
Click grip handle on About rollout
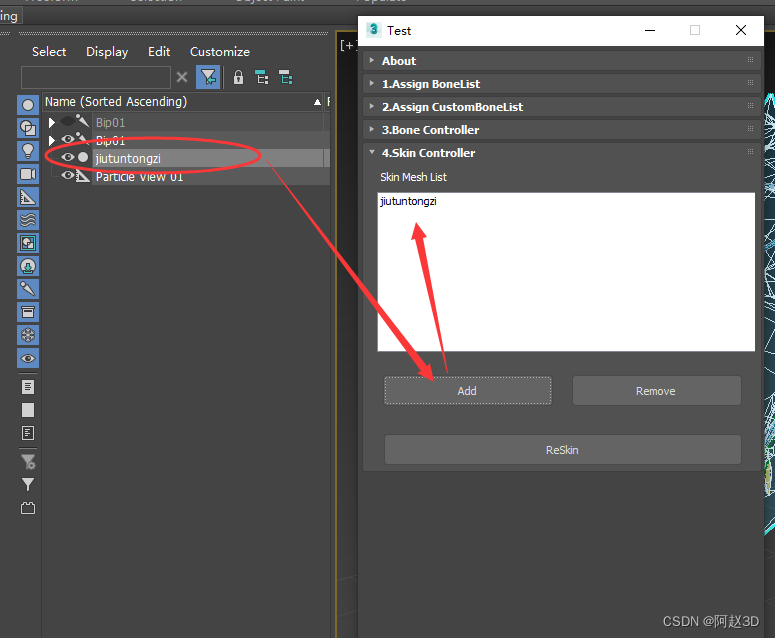tap(750, 60)
